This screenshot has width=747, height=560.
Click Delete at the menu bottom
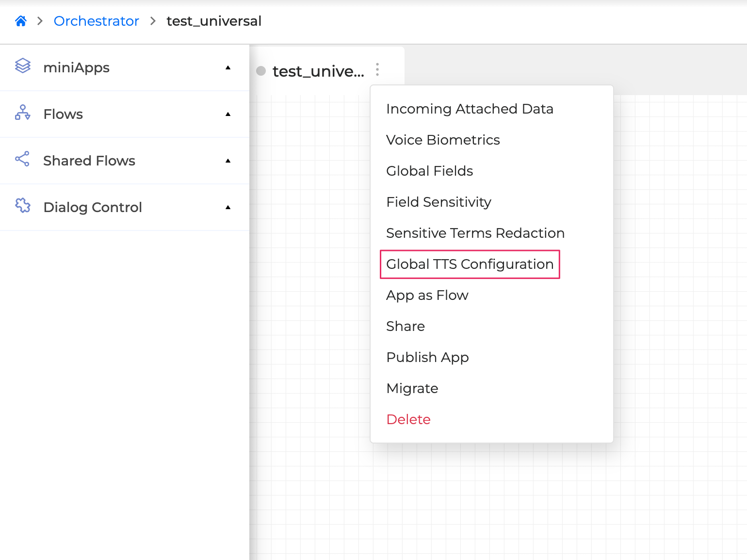[408, 419]
